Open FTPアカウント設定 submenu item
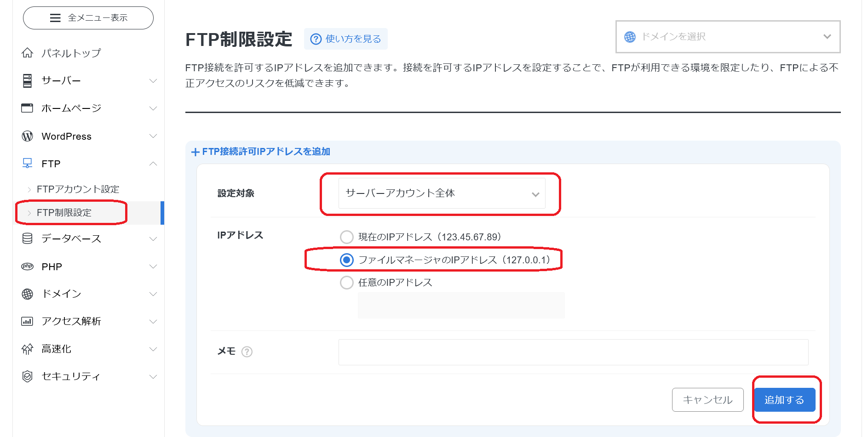 (78, 189)
